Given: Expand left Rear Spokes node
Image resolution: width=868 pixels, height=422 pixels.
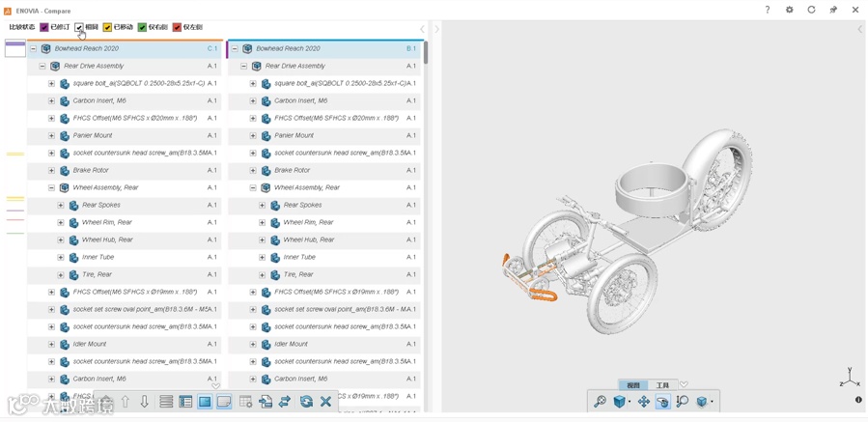Looking at the screenshot, I should click(61, 206).
